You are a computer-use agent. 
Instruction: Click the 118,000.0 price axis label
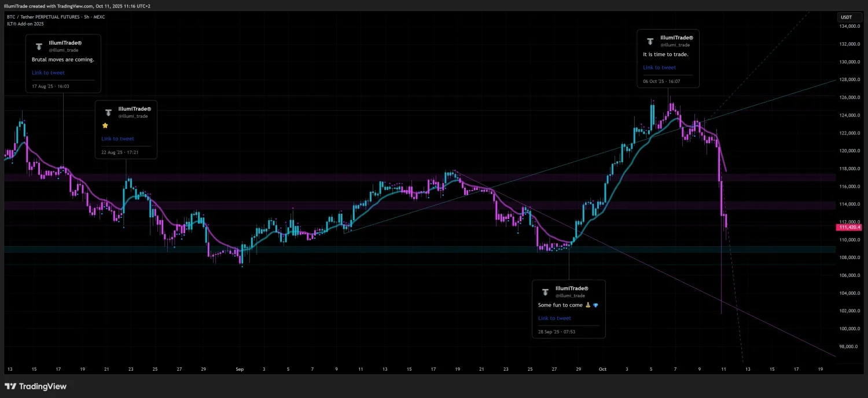(x=848, y=169)
